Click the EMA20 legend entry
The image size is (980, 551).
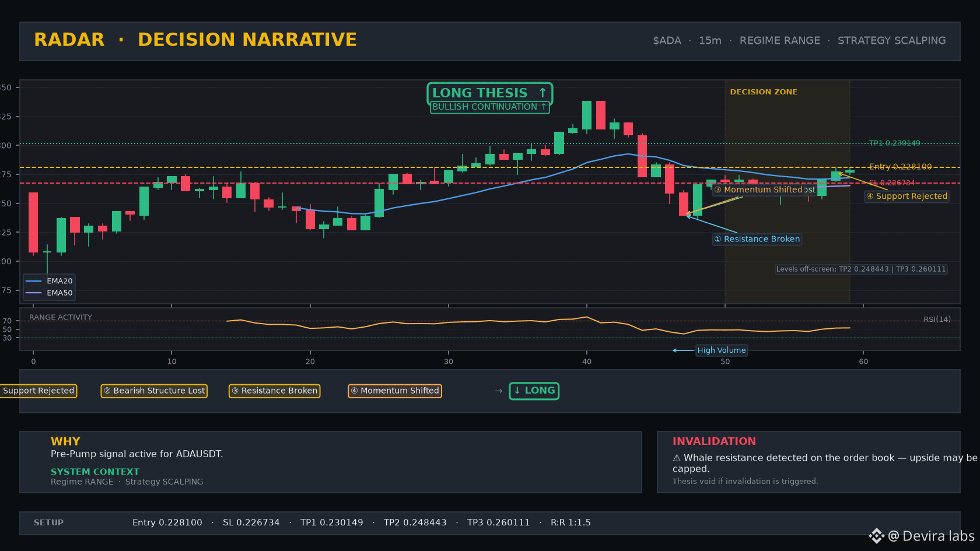pyautogui.click(x=50, y=281)
